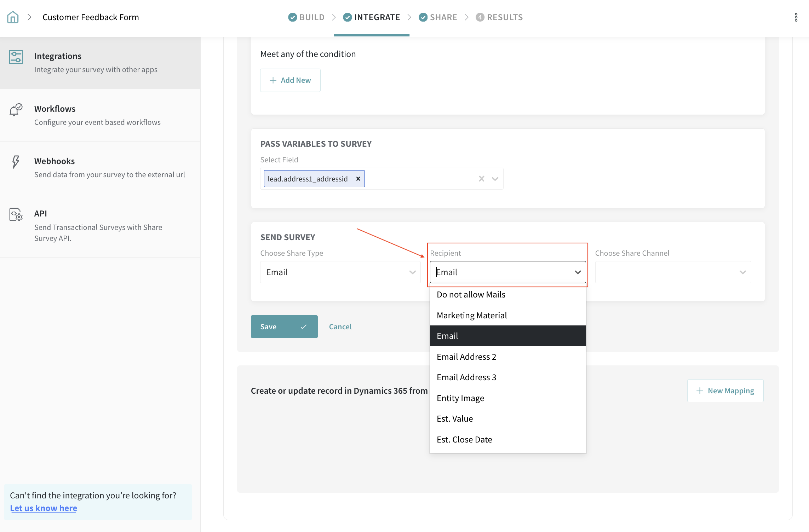Click the home icon in breadcrumb
The width and height of the screenshot is (809, 532).
(13, 17)
